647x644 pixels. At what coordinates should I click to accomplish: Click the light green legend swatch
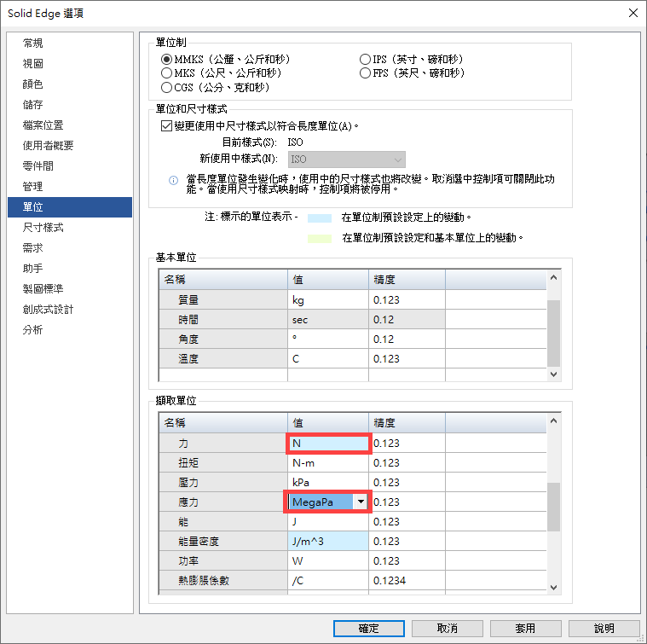[320, 239]
